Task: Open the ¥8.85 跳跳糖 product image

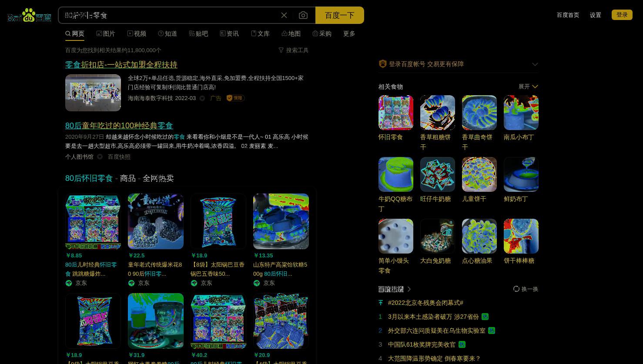Action: coord(93,221)
